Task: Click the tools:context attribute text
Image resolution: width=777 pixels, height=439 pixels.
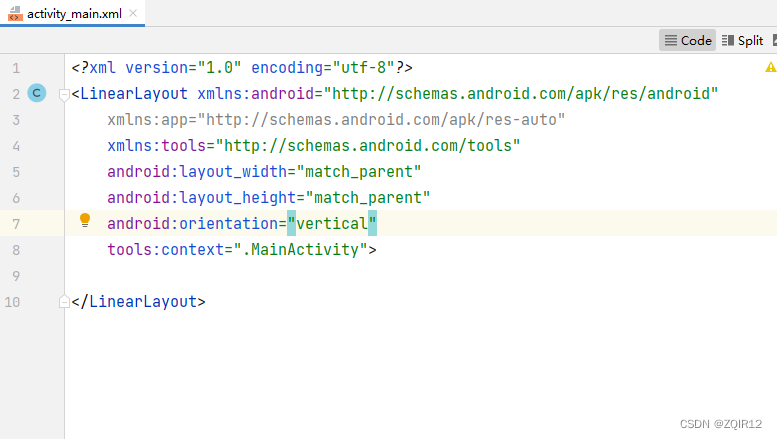Action: point(166,249)
